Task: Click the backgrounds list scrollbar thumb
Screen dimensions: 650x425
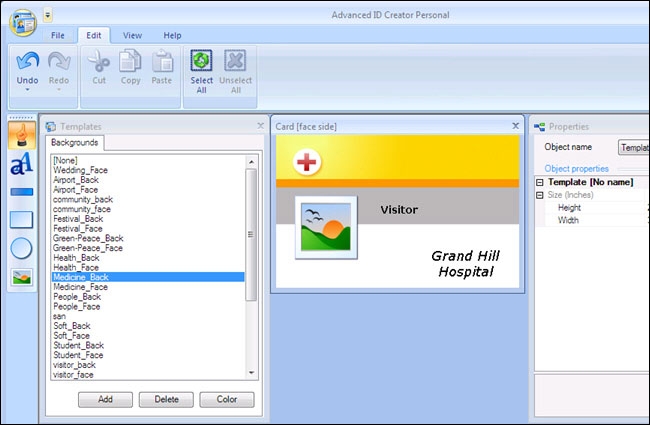Action: 251,234
